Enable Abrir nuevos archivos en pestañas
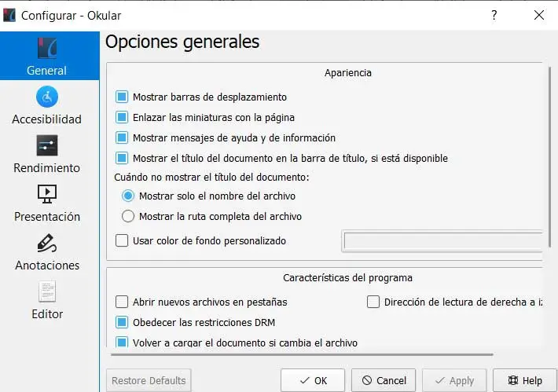The image size is (558, 392). 122,302
